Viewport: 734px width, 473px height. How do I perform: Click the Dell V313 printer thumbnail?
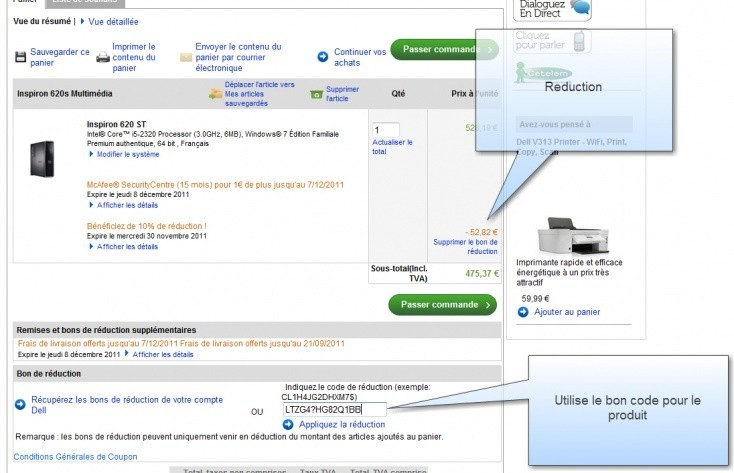pyautogui.click(x=567, y=240)
